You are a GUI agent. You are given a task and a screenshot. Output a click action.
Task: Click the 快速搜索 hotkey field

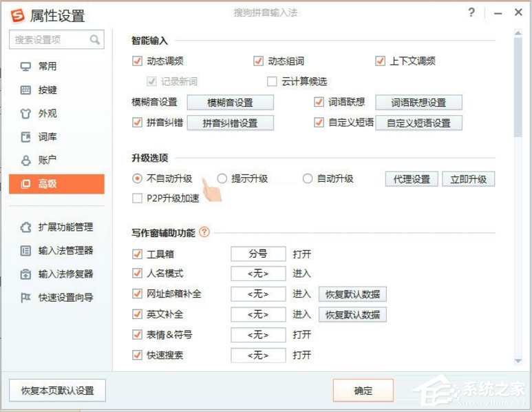[x=258, y=355]
